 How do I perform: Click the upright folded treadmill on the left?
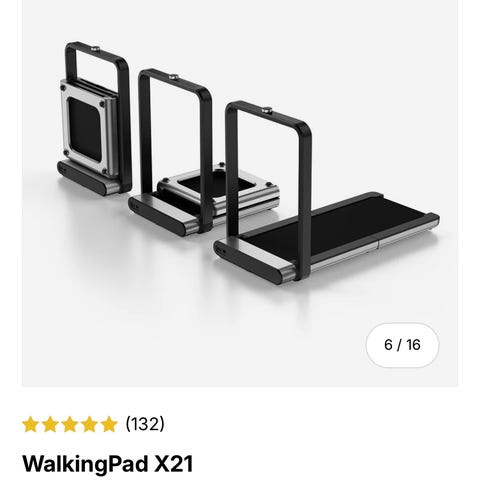95,120
